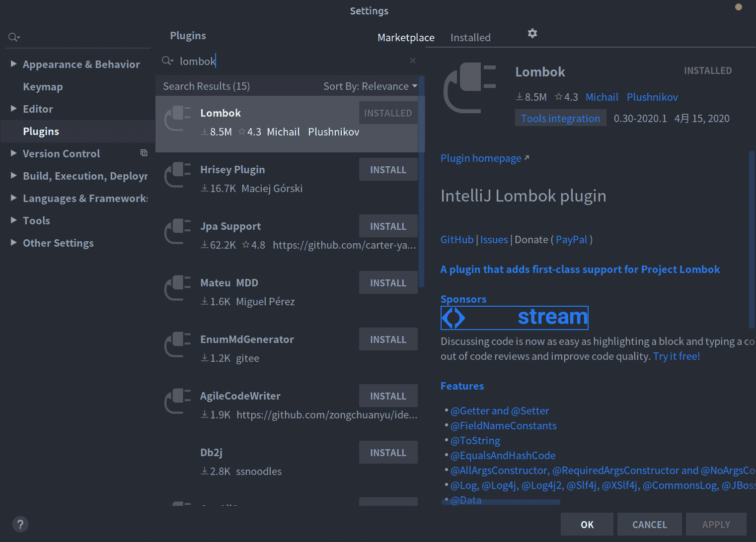Screen dimensions: 756x542
Task: Click the large Lombok plugin logo
Action: coord(469,87)
